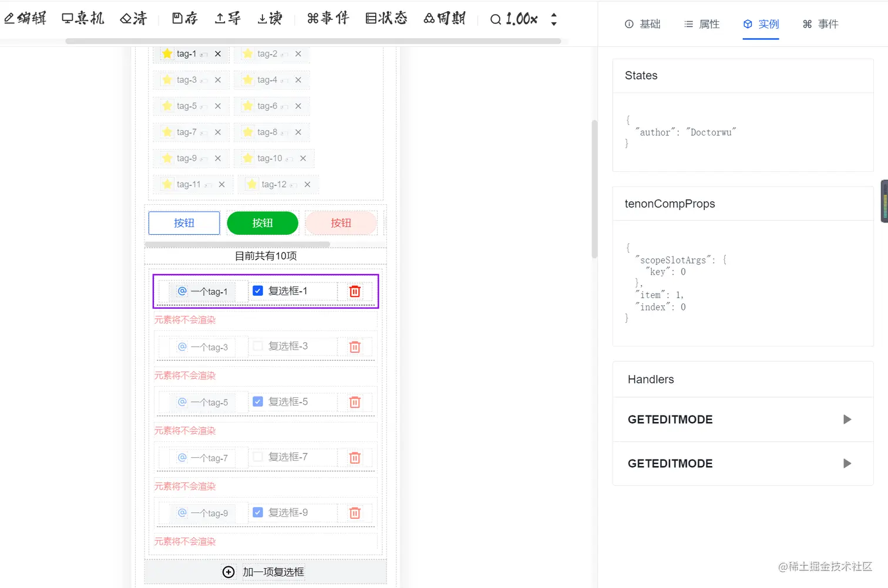Remove tag-4 with its close X
Image resolution: width=888 pixels, height=588 pixels.
[298, 80]
